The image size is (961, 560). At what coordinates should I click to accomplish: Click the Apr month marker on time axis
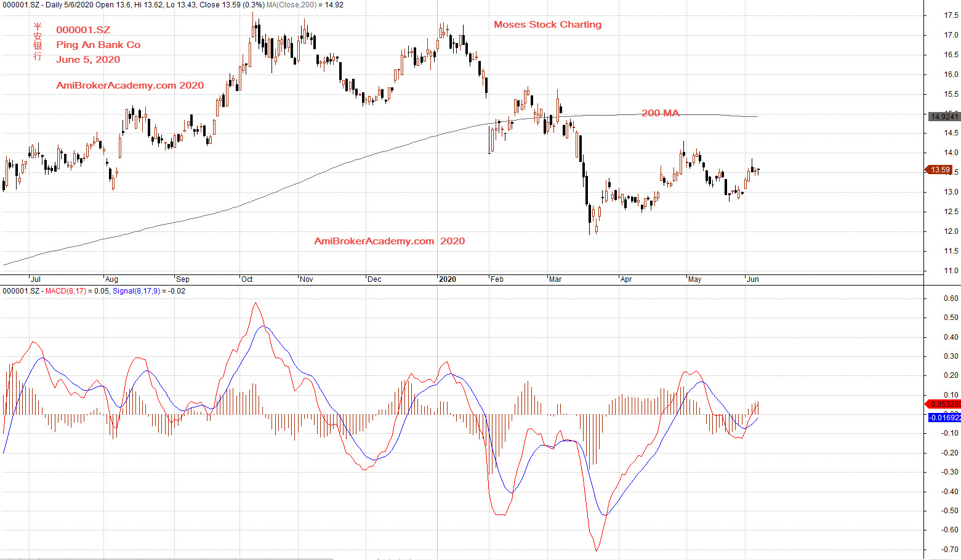pos(626,279)
